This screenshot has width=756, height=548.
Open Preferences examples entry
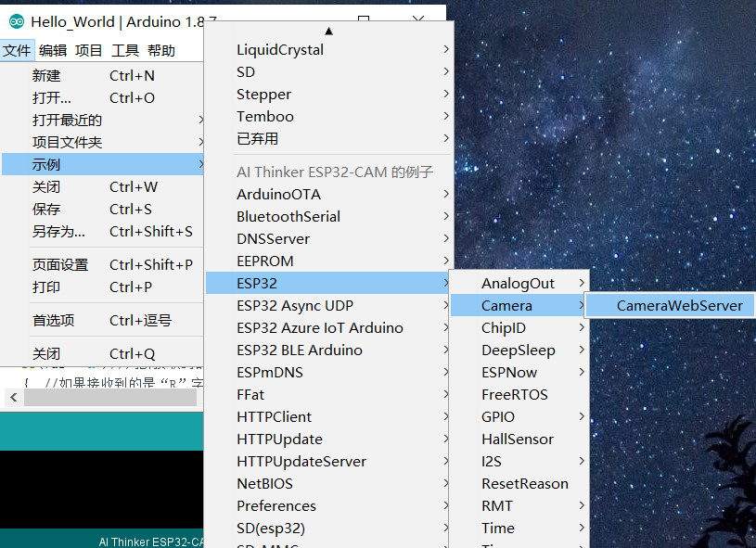[327, 505]
